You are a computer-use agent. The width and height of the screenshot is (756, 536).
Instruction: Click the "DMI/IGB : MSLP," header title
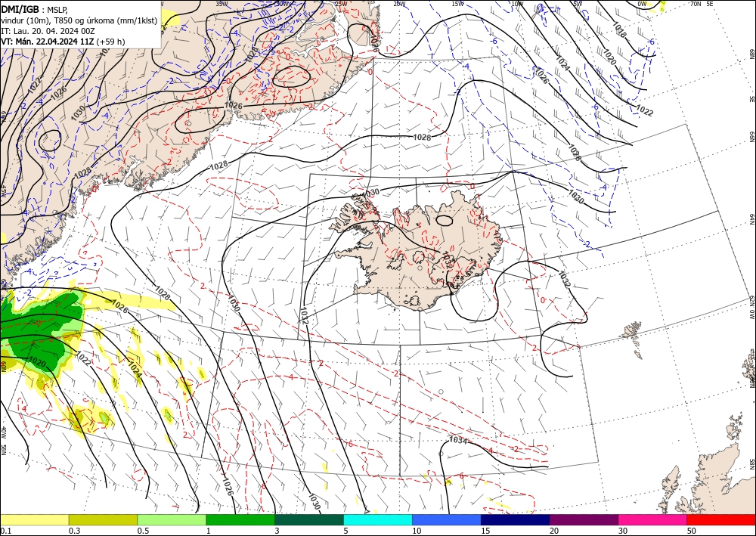pos(34,10)
